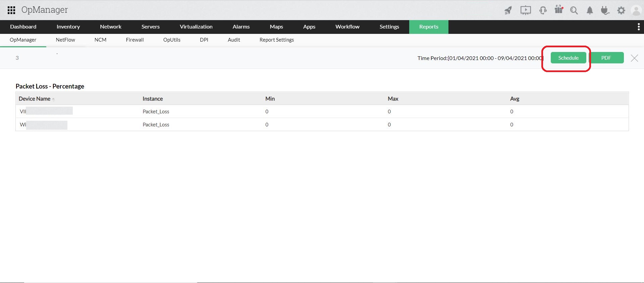Image resolution: width=644 pixels, height=283 pixels.
Task: Open the Firewall sub-tab
Action: click(135, 40)
